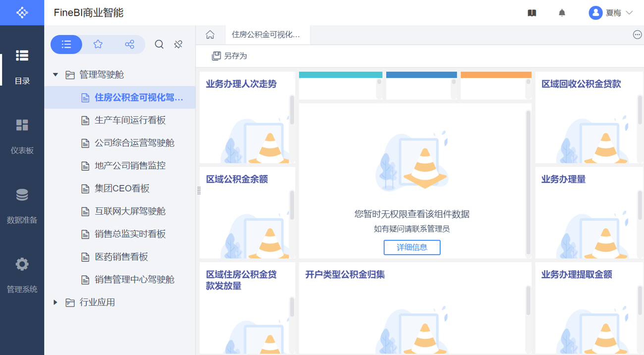Screen dimensions: 644x355
Task: Click the scrollbar of 业务办理人次走势 widget
Action: (292, 110)
